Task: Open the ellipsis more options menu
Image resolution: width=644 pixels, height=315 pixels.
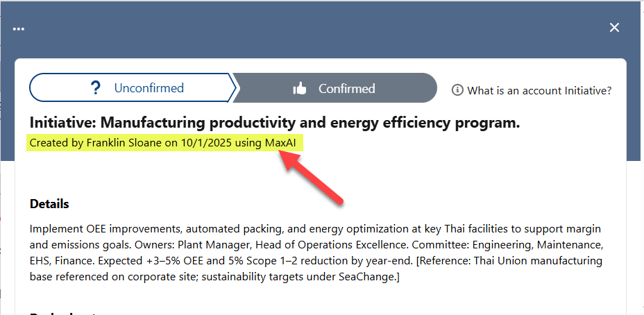Action: [19, 28]
